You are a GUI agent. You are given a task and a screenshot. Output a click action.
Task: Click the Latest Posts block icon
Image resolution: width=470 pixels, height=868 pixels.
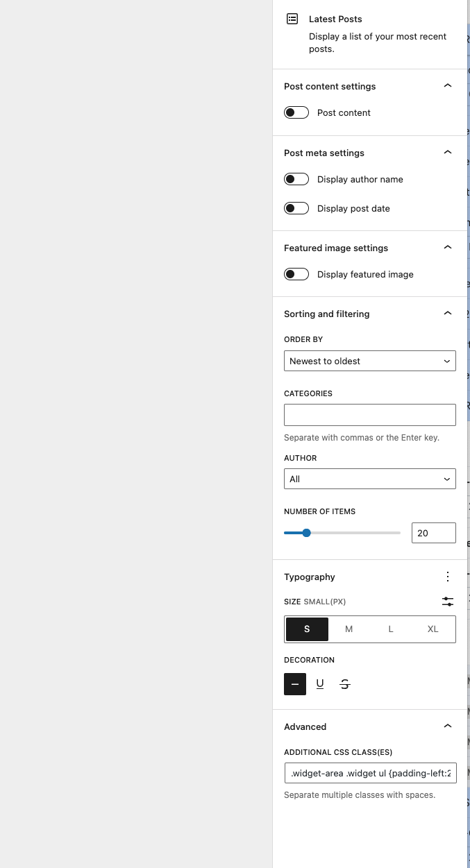(x=293, y=19)
